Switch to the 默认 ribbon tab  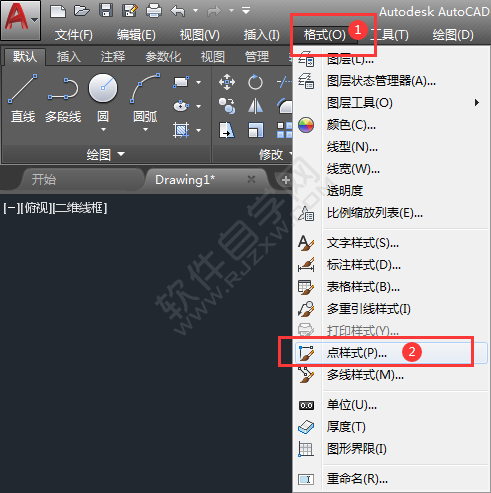25,57
